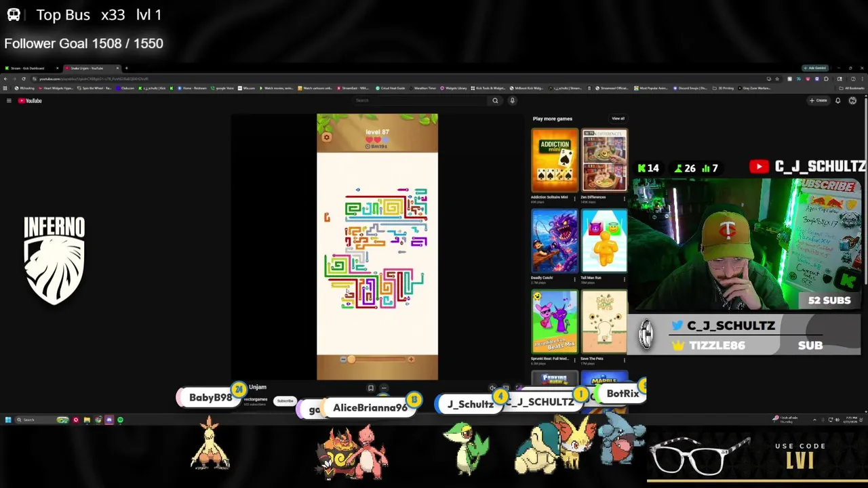Screen dimensions: 868x488
Task: Open options menu for Deadly Catch!
Action: click(575, 279)
